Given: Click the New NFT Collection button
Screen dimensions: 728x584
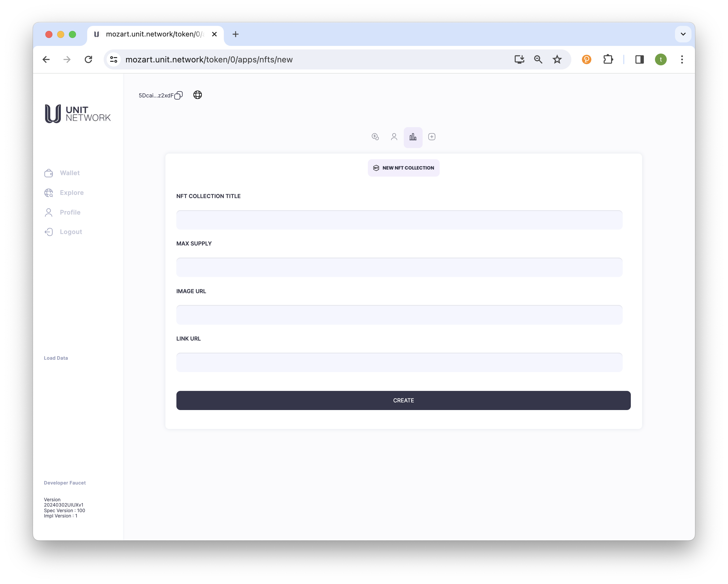Looking at the screenshot, I should tap(403, 168).
